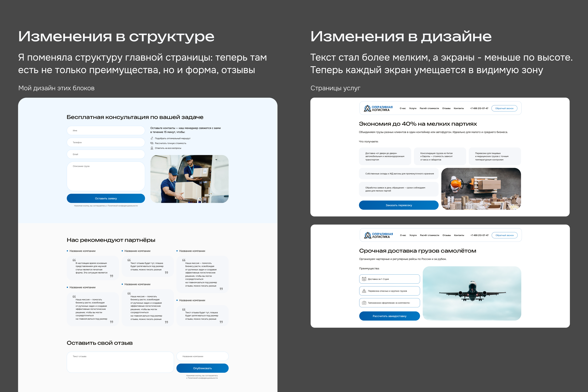Focus the Текст отзыва text area
Image resolution: width=588 pixels, height=392 pixels.
120,362
